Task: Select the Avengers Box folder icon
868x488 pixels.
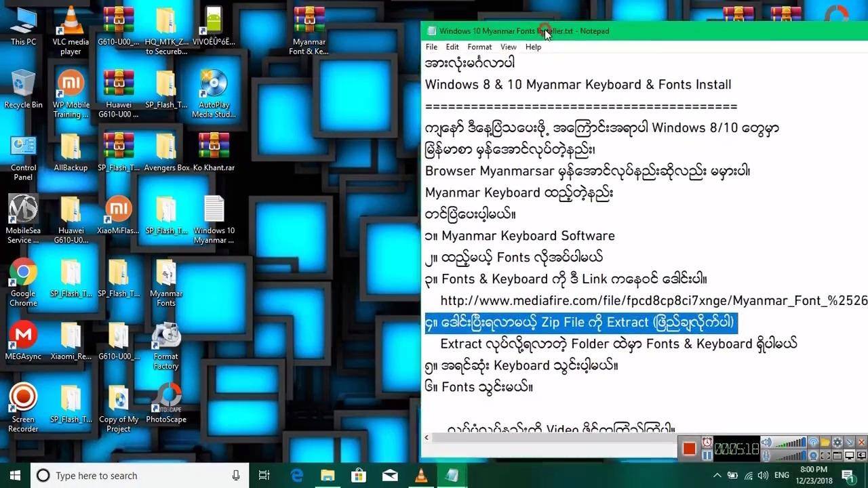Action: [x=166, y=152]
